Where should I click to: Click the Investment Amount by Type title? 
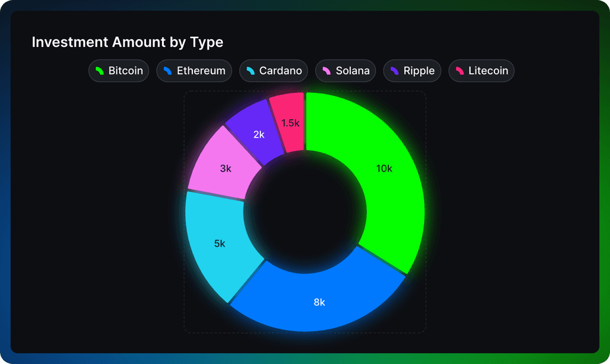tap(127, 42)
